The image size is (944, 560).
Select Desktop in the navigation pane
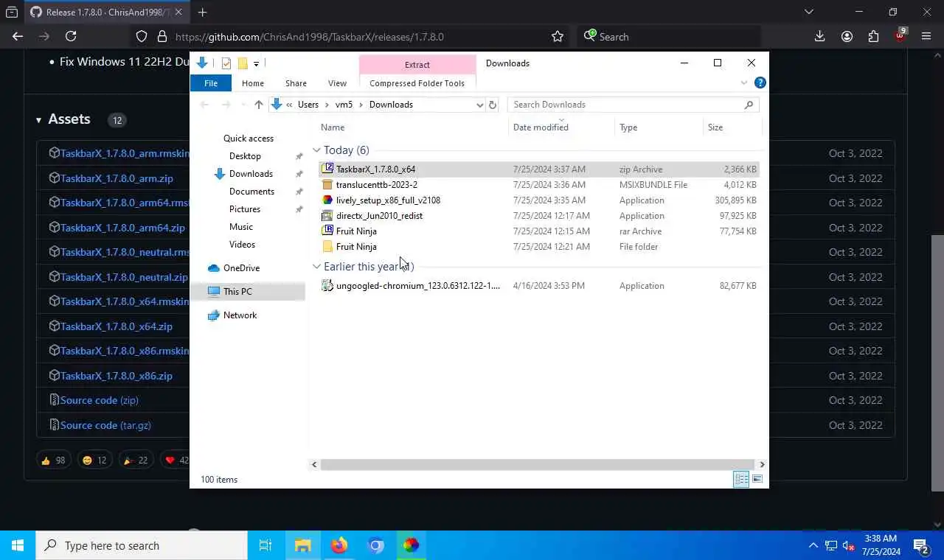coord(245,156)
